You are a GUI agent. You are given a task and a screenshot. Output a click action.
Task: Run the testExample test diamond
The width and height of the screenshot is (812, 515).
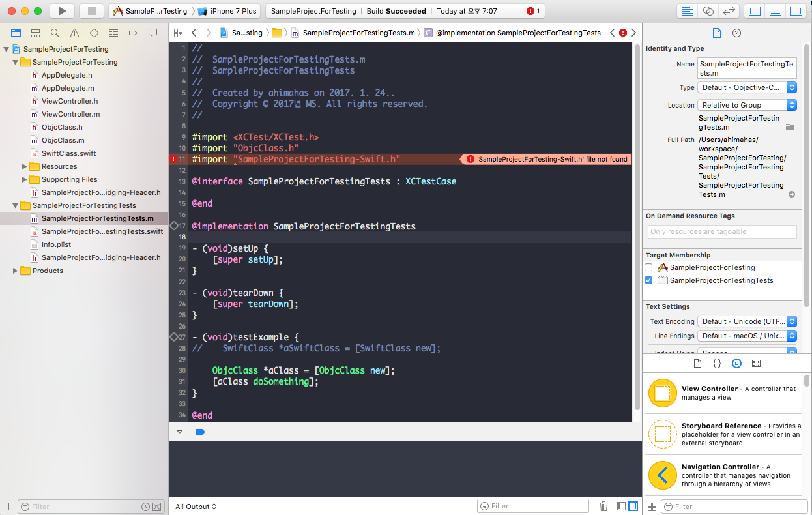[174, 336]
